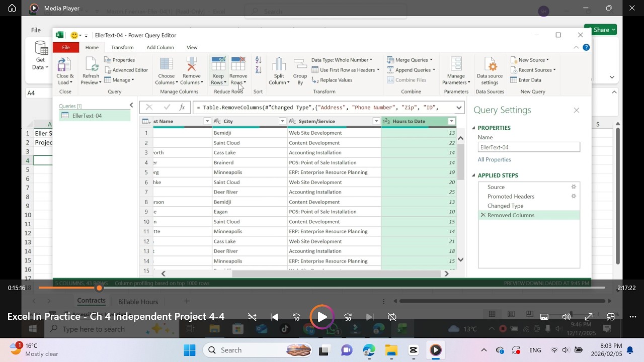The height and width of the screenshot is (362, 644).
Task: Play the media player video
Action: pos(322,317)
